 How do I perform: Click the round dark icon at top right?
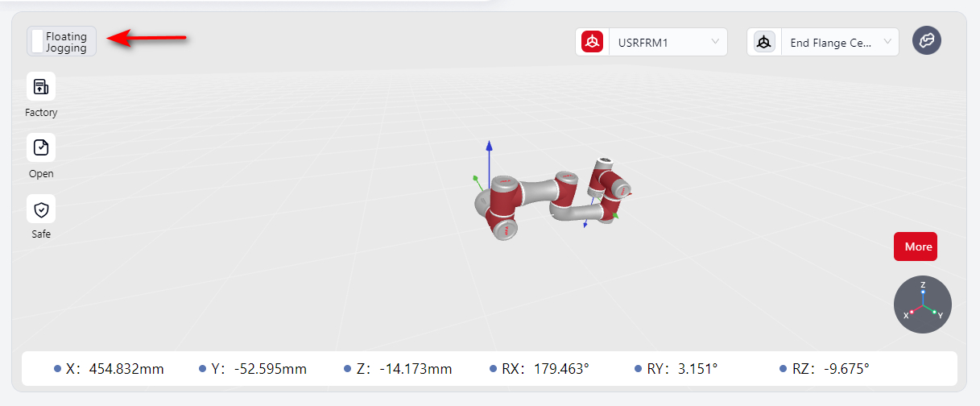pyautogui.click(x=927, y=40)
